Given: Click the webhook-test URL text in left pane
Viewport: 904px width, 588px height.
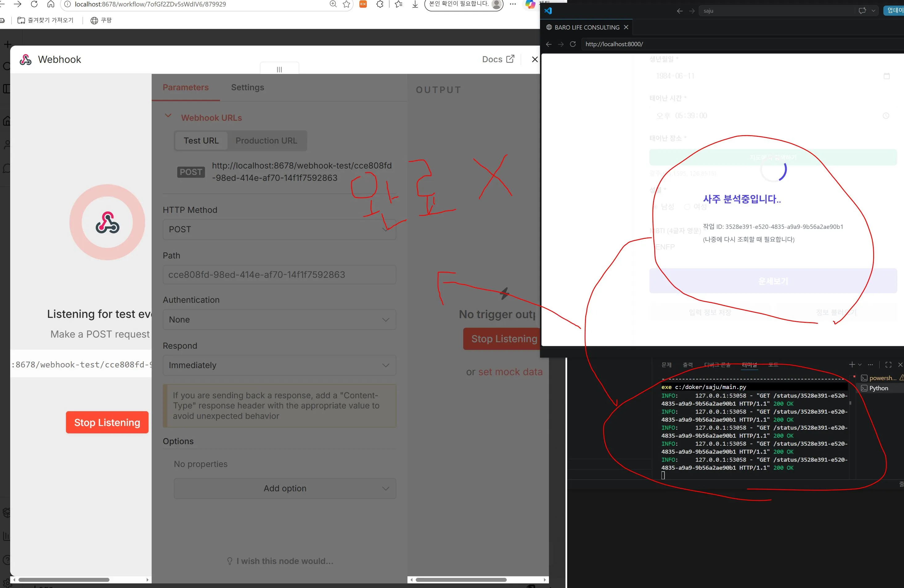Looking at the screenshot, I should click(81, 364).
